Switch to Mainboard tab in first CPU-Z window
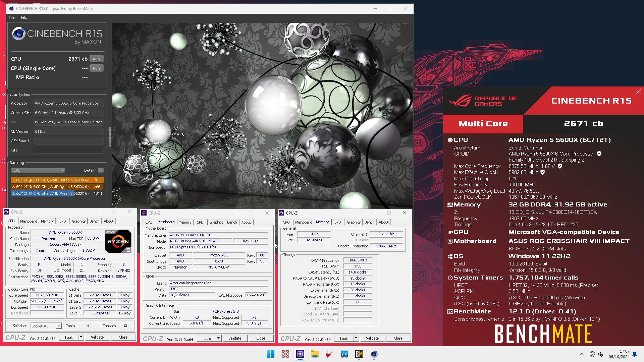The height and width of the screenshot is (362, 644). 29,221
